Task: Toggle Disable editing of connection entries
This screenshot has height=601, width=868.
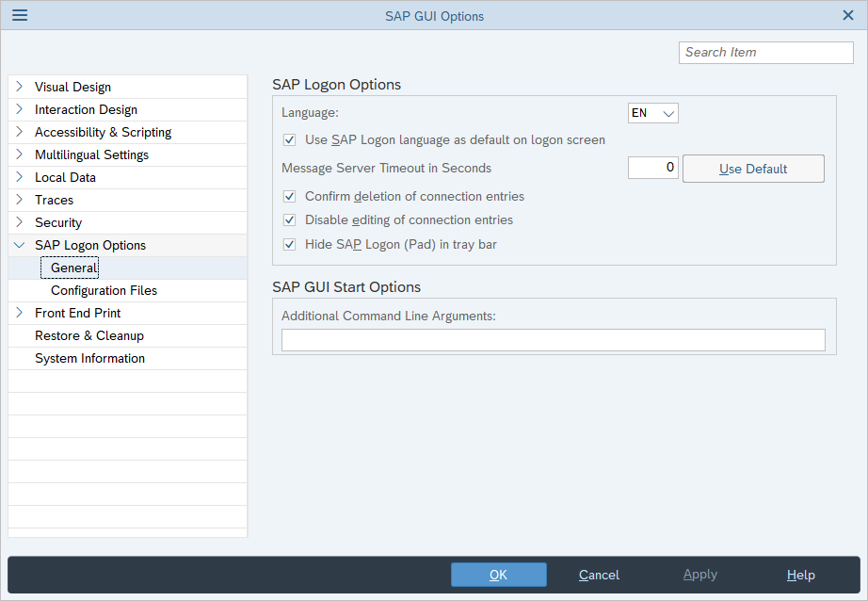Action: click(290, 220)
